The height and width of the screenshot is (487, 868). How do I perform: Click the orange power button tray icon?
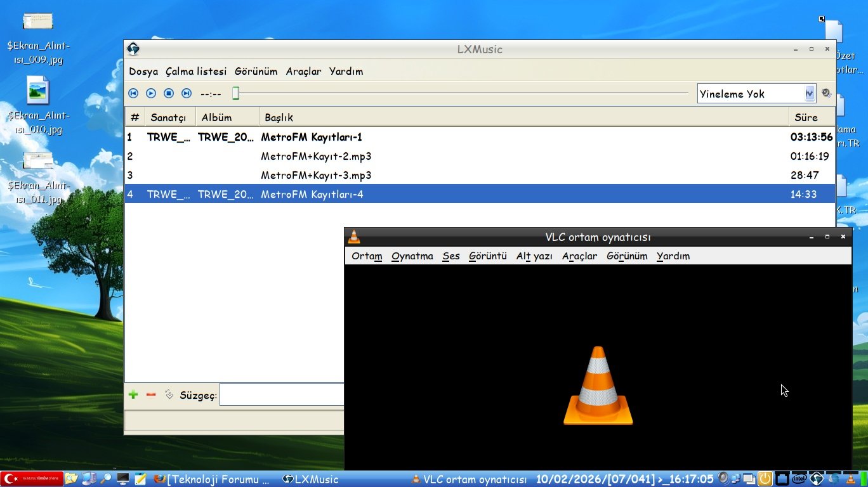pos(765,479)
